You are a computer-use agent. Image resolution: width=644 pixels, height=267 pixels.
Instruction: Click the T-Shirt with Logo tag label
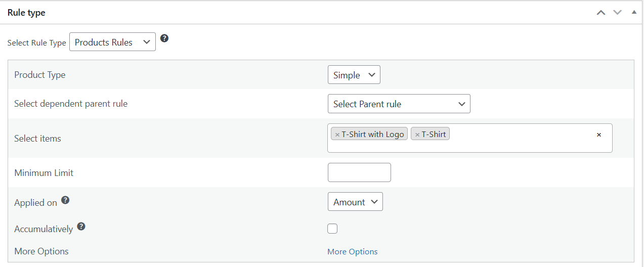(373, 134)
